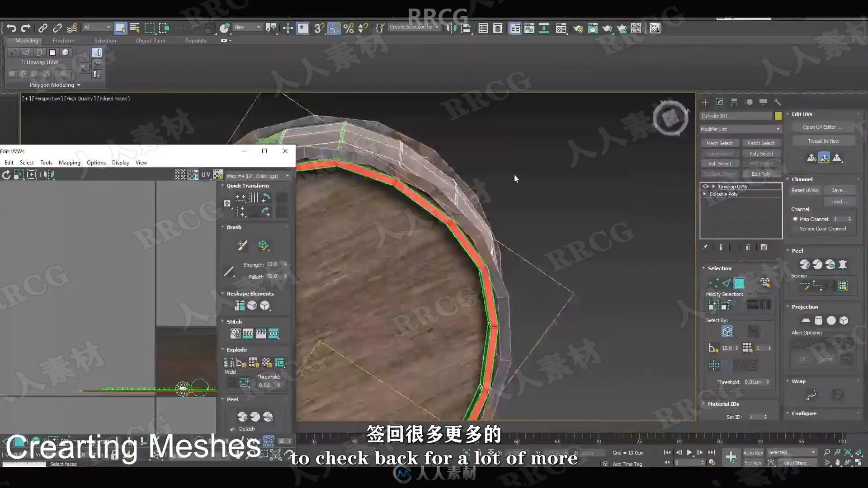Open Mapping menu in Edit UVWs window
The image size is (868, 488).
(x=69, y=163)
